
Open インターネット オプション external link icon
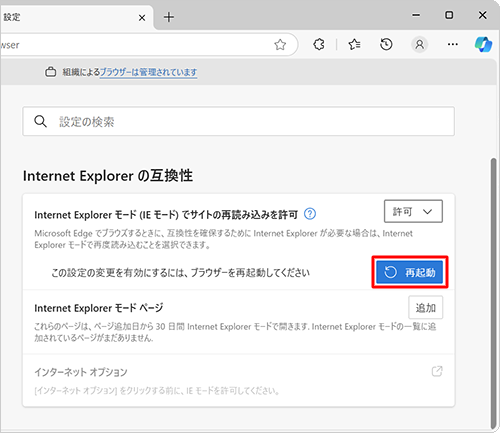pos(437,371)
